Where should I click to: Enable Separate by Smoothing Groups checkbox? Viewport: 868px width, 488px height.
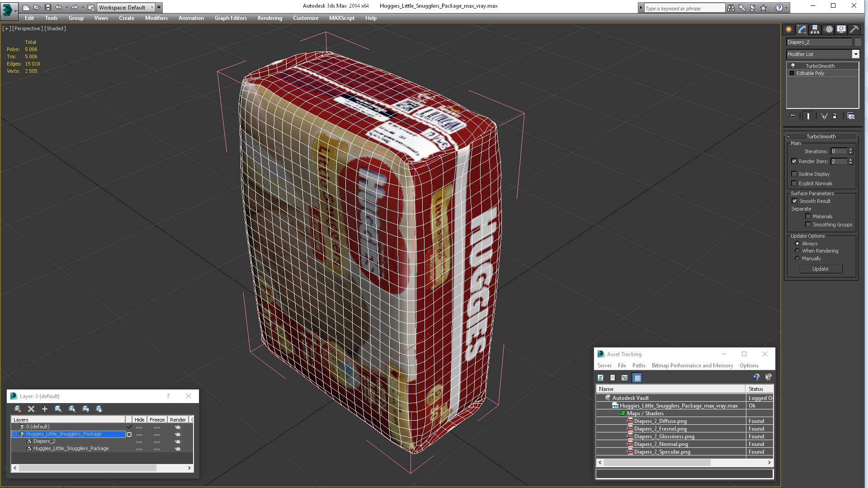808,225
